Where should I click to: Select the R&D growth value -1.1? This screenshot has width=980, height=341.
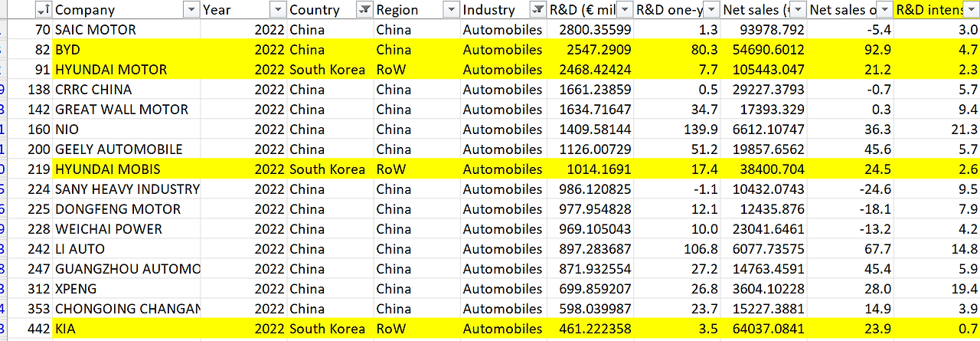point(678,189)
